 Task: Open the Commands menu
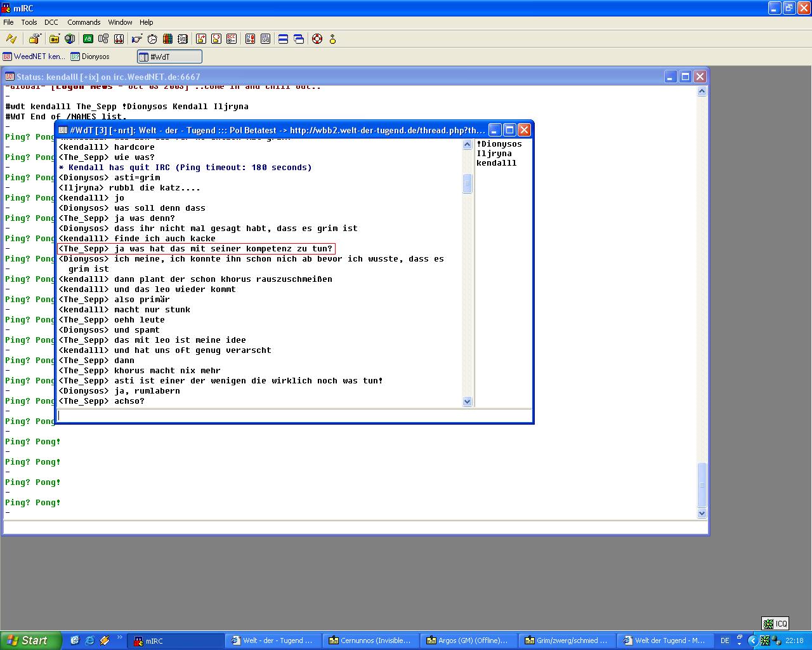pos(84,22)
